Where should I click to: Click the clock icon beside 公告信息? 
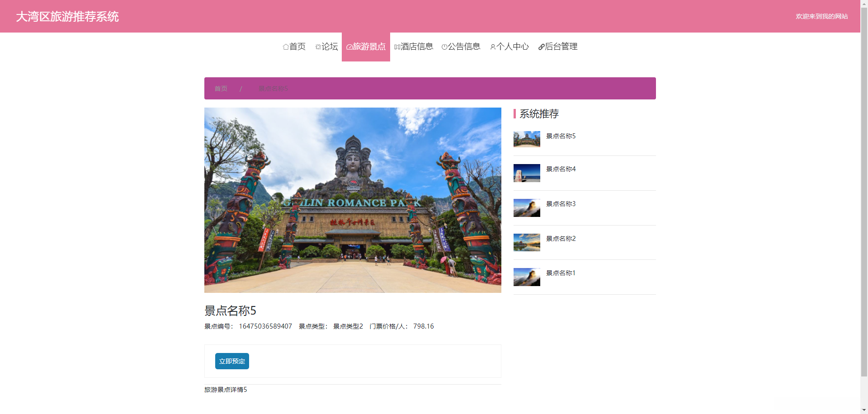444,47
